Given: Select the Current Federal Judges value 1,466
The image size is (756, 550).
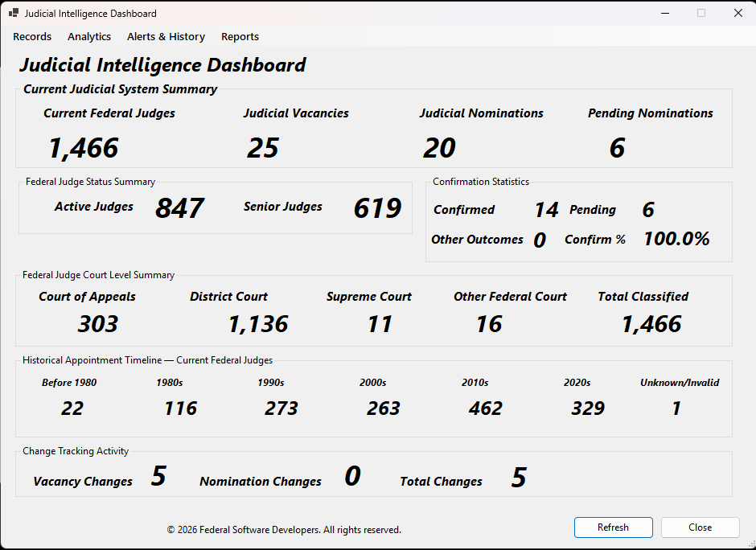Looking at the screenshot, I should pyautogui.click(x=84, y=147).
